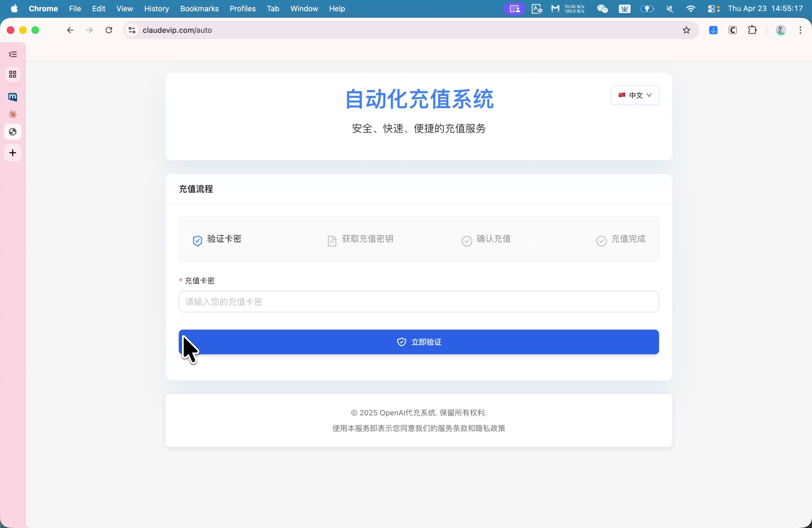The image size is (812, 528).
Task: Click the shield icon beside 验证卡密
Action: tap(197, 241)
